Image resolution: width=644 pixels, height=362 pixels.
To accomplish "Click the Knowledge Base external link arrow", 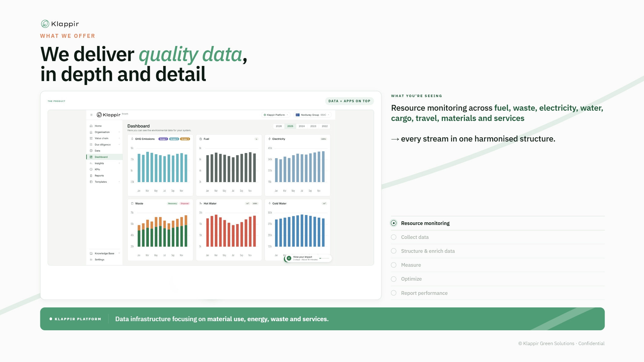I will coord(119,253).
